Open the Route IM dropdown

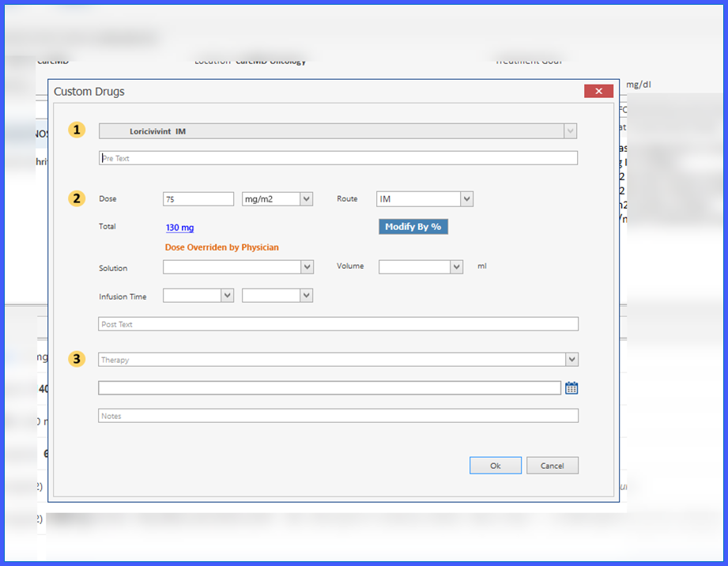pos(466,198)
